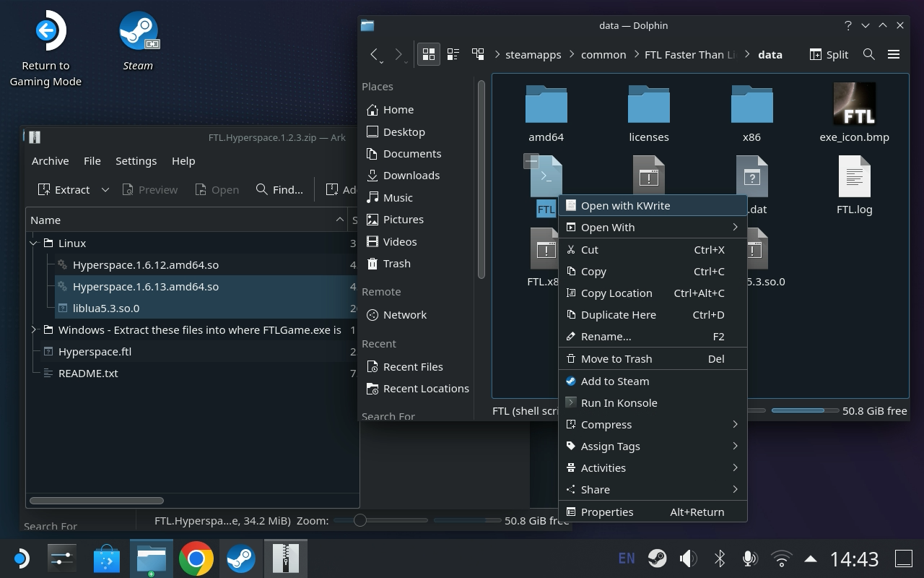Choose Duplicate Here entry
This screenshot has width=924, height=578.
tap(653, 314)
